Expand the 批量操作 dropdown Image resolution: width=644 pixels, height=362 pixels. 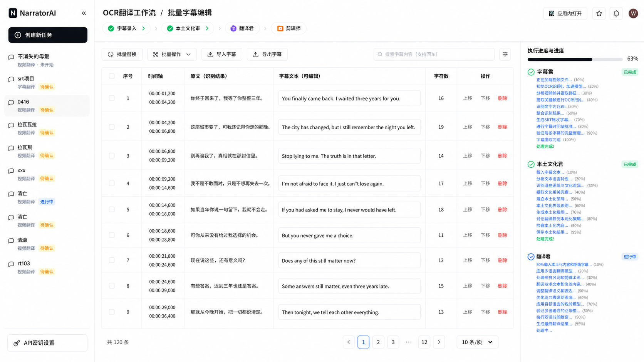[172, 54]
